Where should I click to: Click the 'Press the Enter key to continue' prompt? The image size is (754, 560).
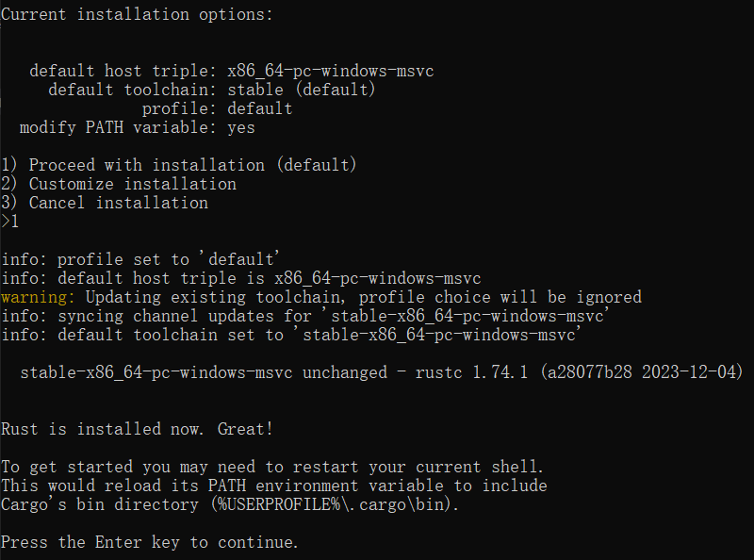click(x=150, y=542)
